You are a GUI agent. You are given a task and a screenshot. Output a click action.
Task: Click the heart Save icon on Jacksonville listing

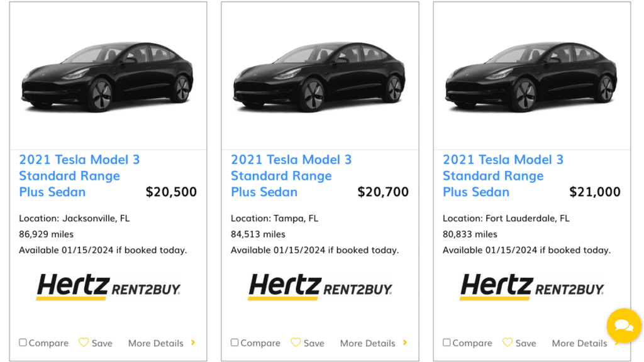pyautogui.click(x=84, y=343)
